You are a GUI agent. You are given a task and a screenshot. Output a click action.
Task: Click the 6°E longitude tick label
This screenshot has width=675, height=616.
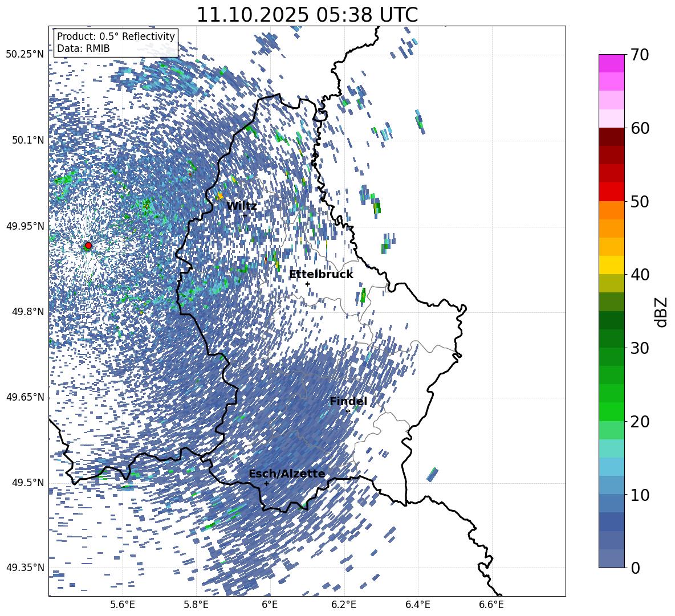pos(270,605)
